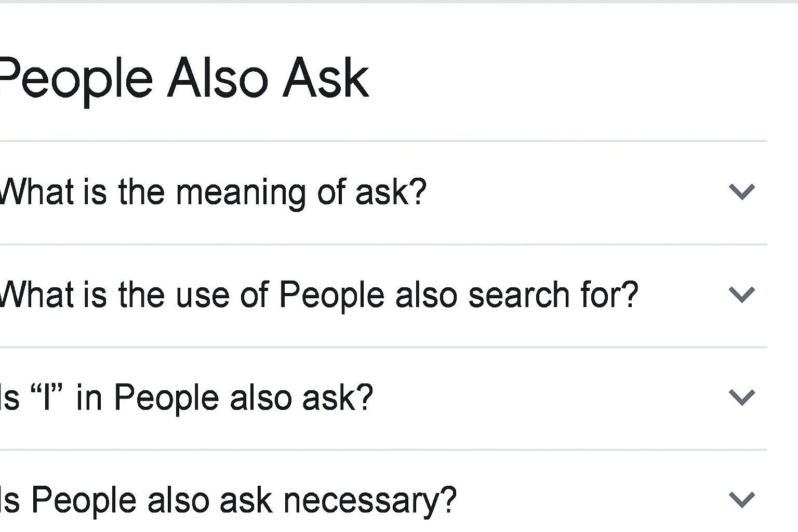Hit the down-arrow icon in the last question row
798x532 pixels.
tap(741, 500)
